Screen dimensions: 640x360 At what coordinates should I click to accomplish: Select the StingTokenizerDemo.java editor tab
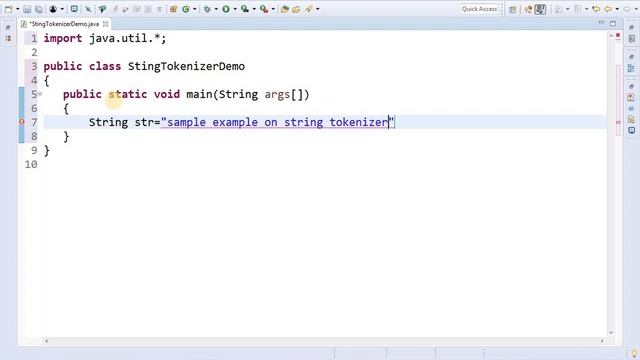64,24
